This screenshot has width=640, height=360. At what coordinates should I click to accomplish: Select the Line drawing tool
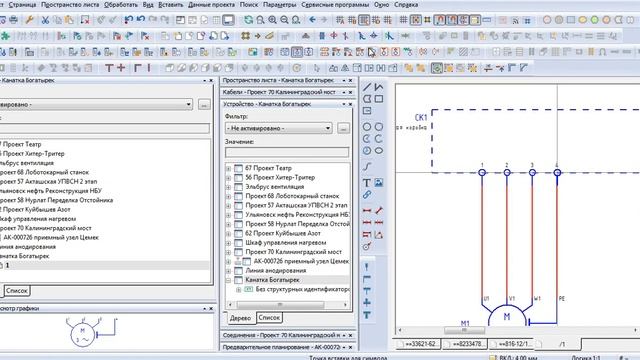(367, 87)
